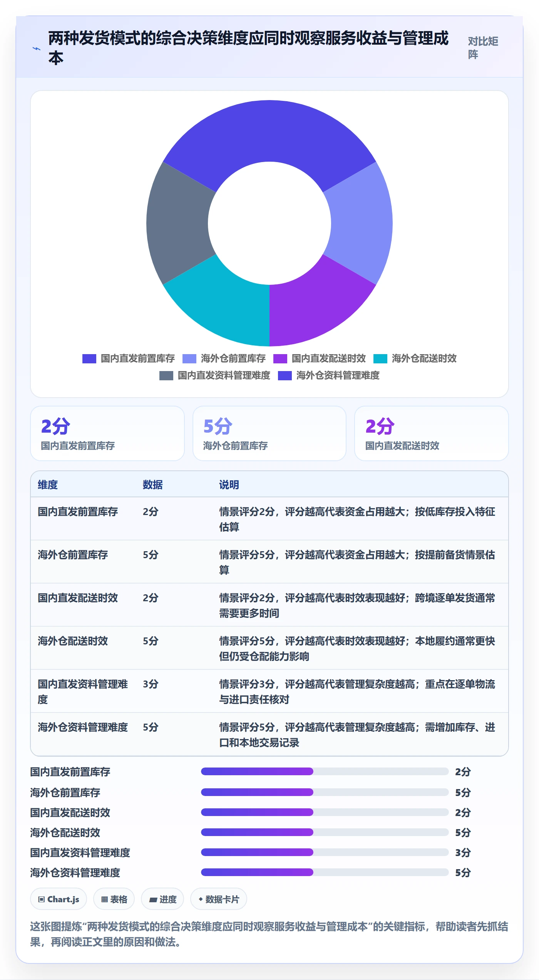
Task: Click description about 按低库存投入特征估算
Action: (x=357, y=519)
